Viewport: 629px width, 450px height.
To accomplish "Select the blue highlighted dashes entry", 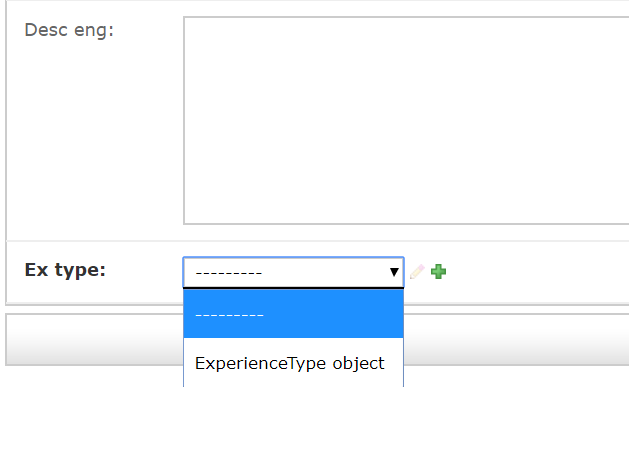I will click(293, 314).
